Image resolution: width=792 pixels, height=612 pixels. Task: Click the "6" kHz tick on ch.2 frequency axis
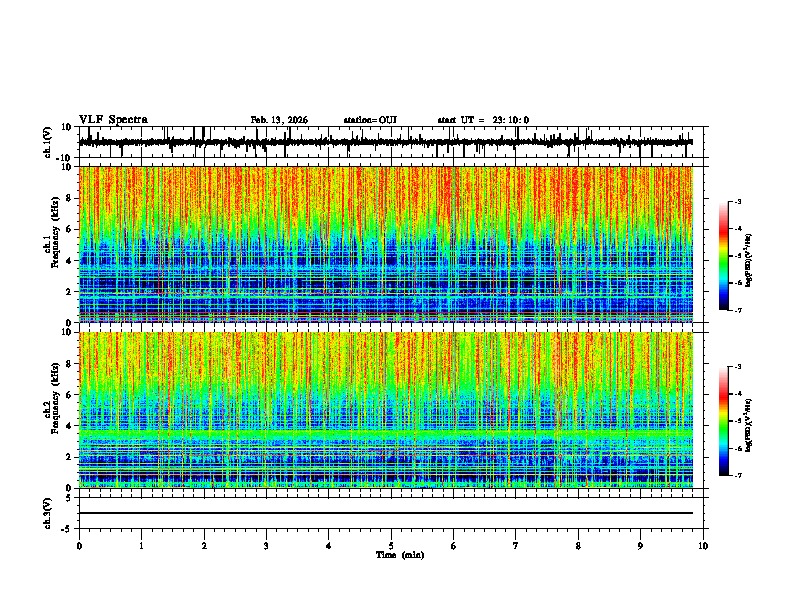pos(70,395)
